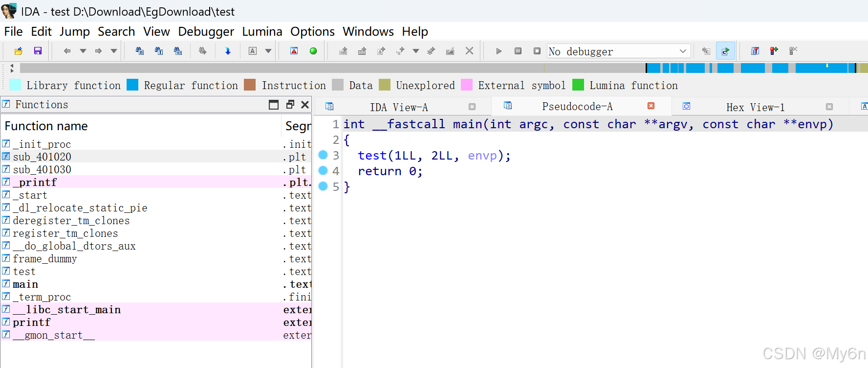Open the View menu

156,32
